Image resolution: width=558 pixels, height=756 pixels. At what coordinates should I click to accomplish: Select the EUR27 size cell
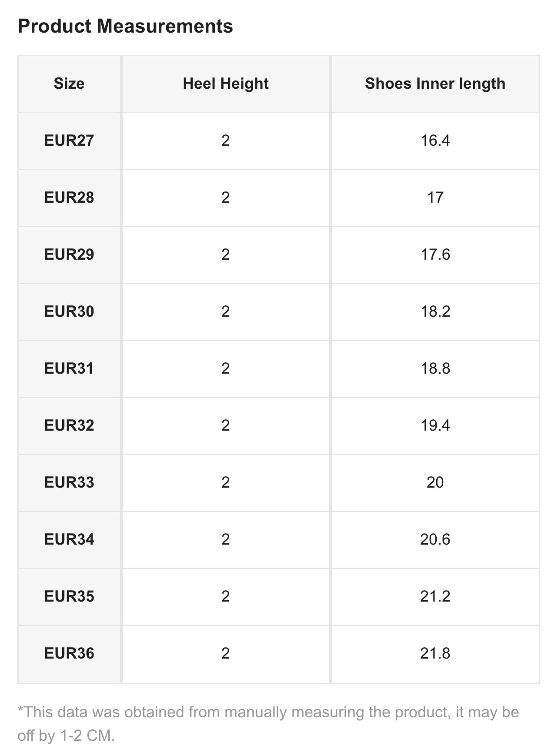[69, 140]
